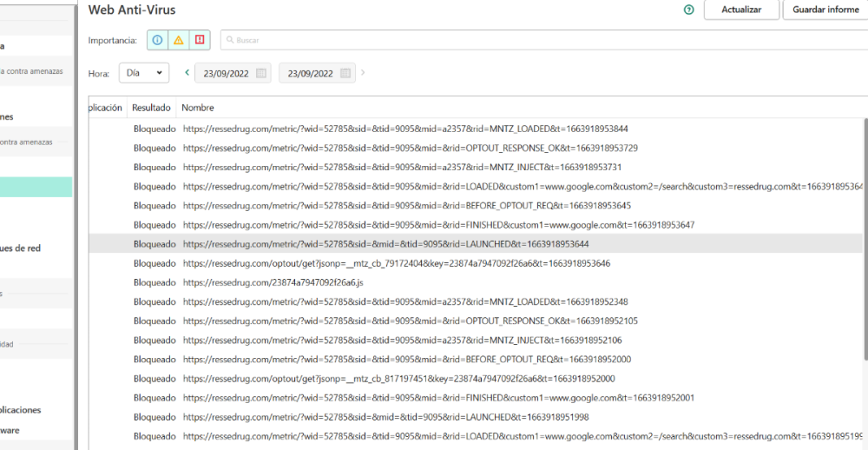Select row OPTOUT_RESPONSE_OK ending 1663918953729
Screen dimensions: 868x450
tap(476, 148)
